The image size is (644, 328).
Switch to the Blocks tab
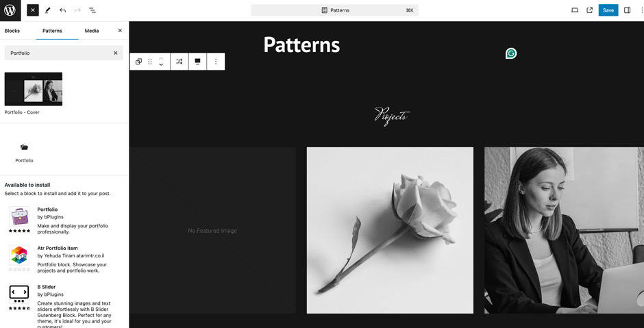[x=12, y=31]
